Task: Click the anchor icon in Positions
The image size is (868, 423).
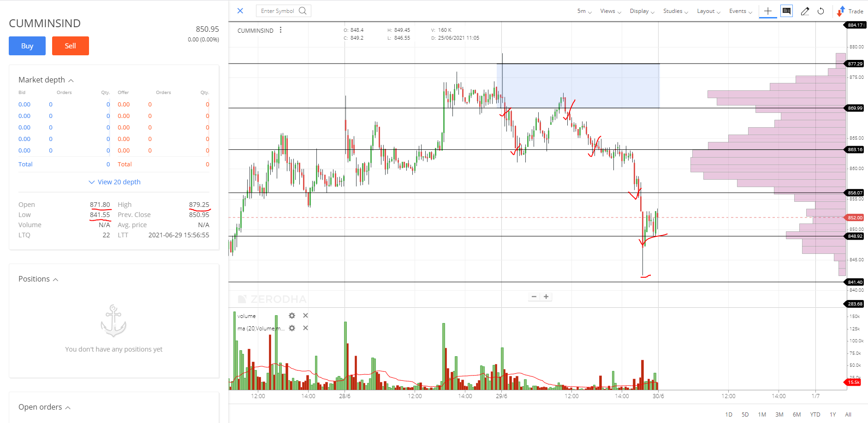Action: tap(113, 321)
